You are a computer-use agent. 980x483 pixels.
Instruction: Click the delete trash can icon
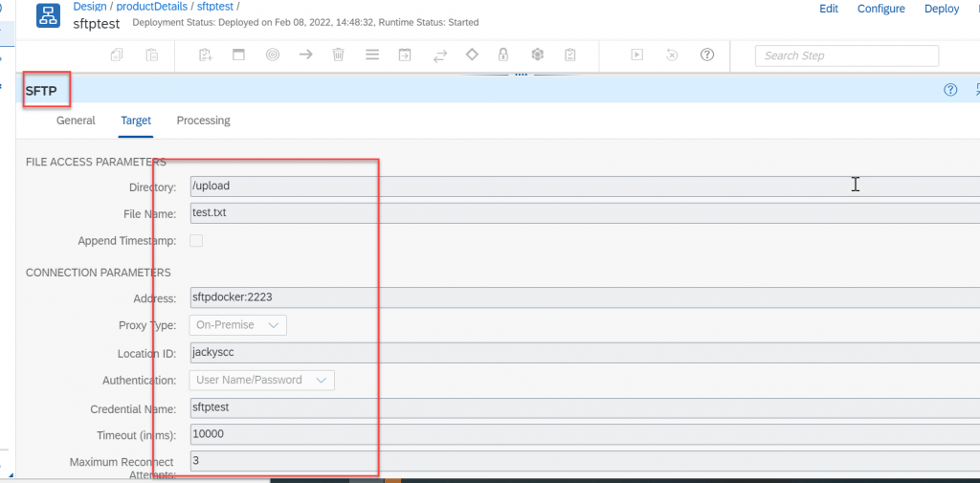coord(338,55)
